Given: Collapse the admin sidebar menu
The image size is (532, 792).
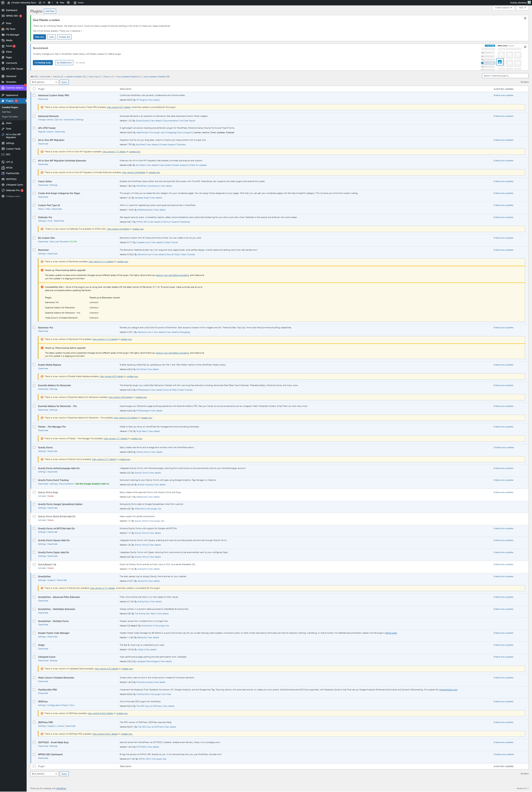Looking at the screenshot, I should [x=12, y=196].
